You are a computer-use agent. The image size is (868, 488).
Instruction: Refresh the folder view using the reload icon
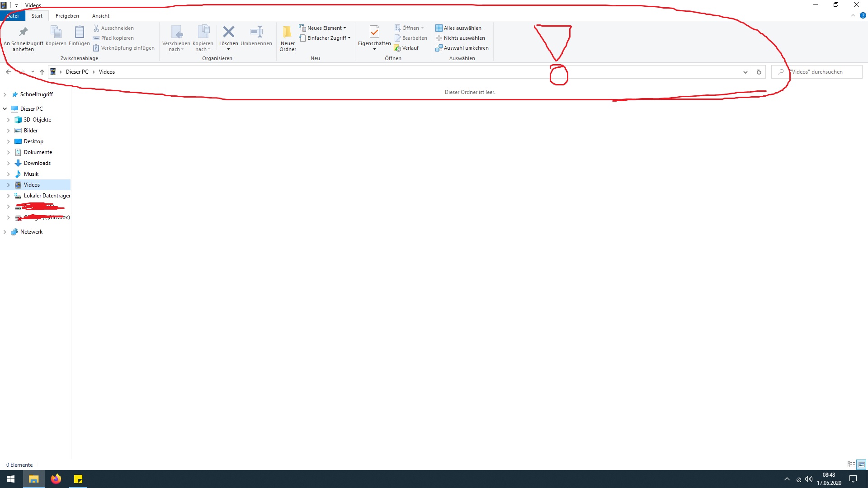(759, 72)
